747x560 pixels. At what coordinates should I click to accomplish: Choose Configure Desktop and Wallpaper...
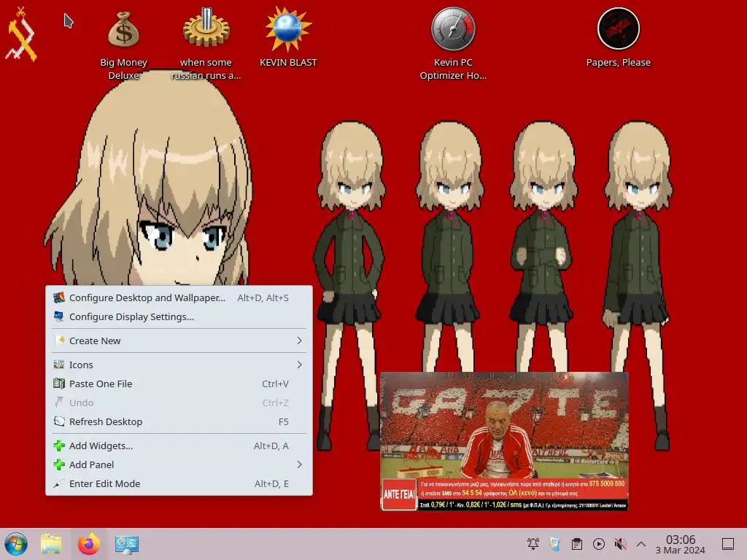[x=179, y=297]
